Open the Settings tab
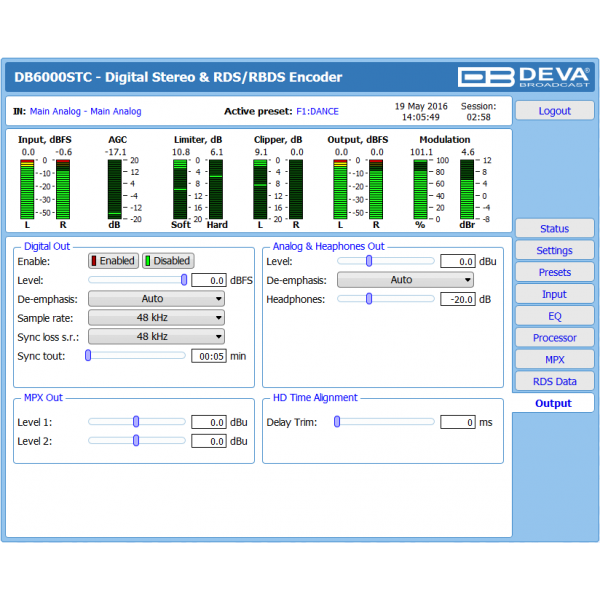 coord(554,251)
